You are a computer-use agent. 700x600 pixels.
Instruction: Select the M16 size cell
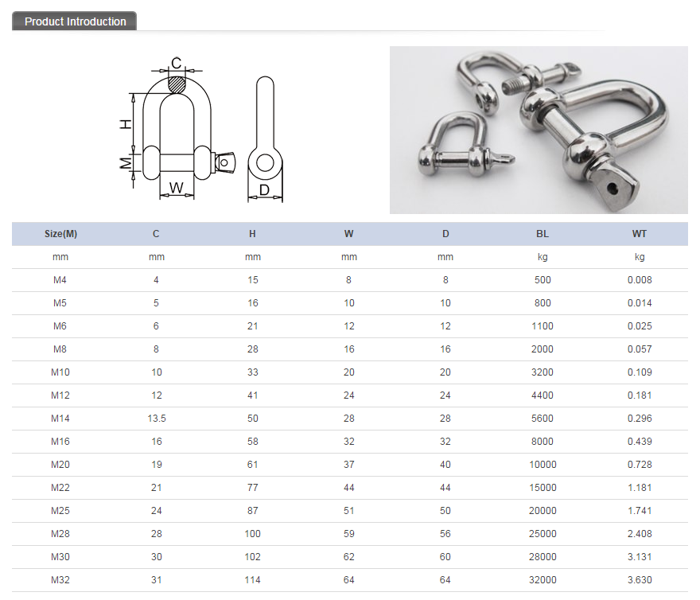click(x=60, y=442)
